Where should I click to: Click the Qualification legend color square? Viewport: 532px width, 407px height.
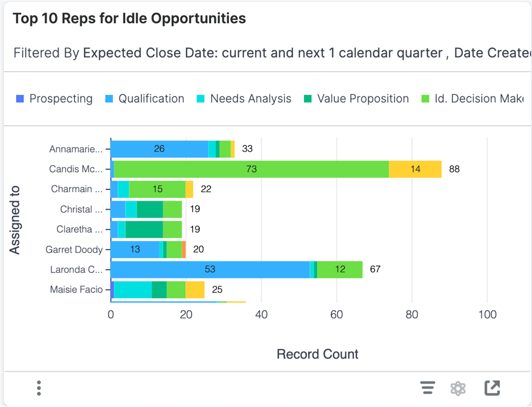tap(110, 99)
